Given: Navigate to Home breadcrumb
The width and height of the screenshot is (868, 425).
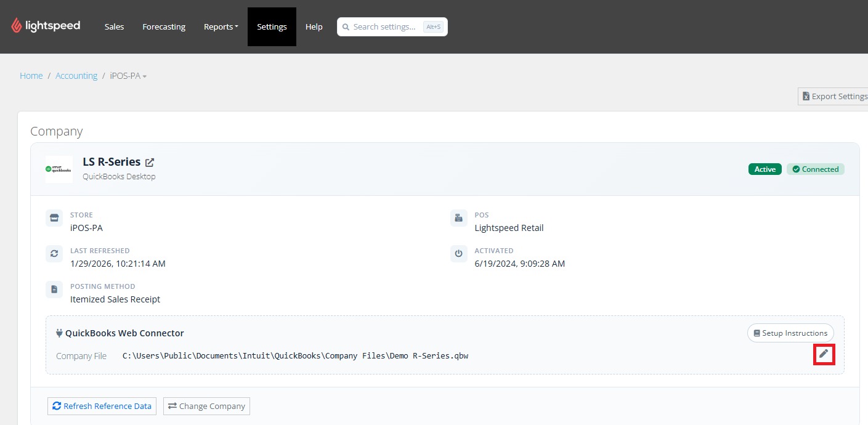Looking at the screenshot, I should 31,76.
